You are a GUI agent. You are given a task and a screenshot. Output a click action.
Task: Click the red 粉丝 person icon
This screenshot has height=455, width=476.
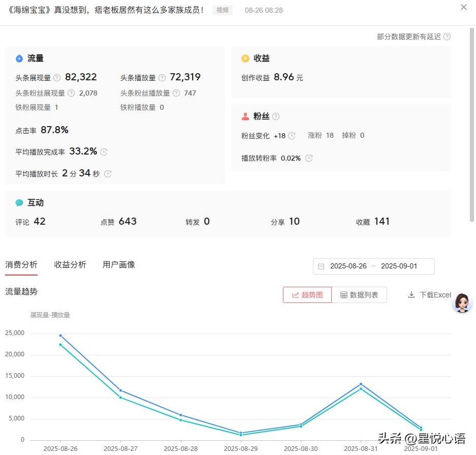point(245,116)
